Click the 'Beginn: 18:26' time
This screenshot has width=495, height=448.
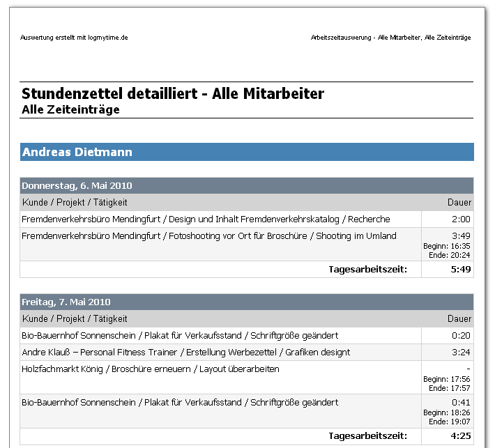point(447,412)
